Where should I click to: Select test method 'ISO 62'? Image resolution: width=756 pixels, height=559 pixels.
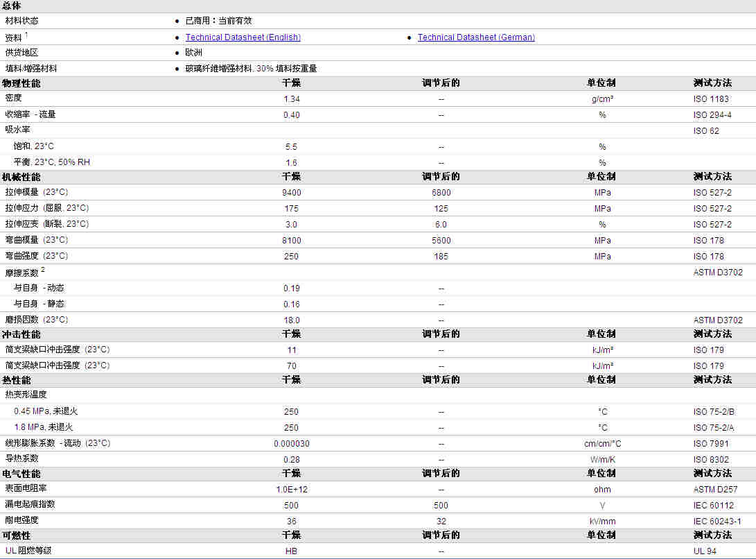pyautogui.click(x=706, y=131)
